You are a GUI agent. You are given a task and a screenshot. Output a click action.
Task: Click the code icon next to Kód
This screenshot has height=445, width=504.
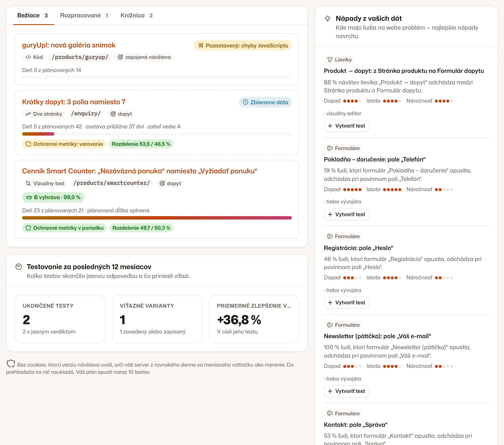coord(28,57)
